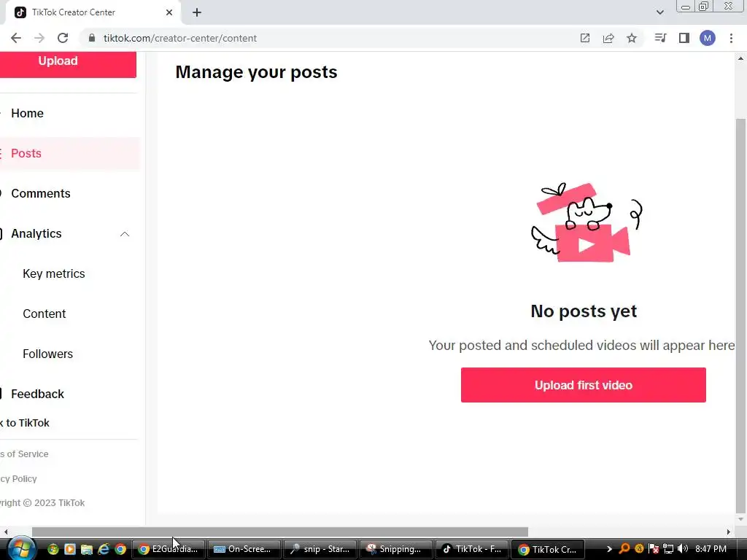This screenshot has height=560, width=747.
Task: Click the taskbar clock 8:47 PM
Action: (711, 549)
